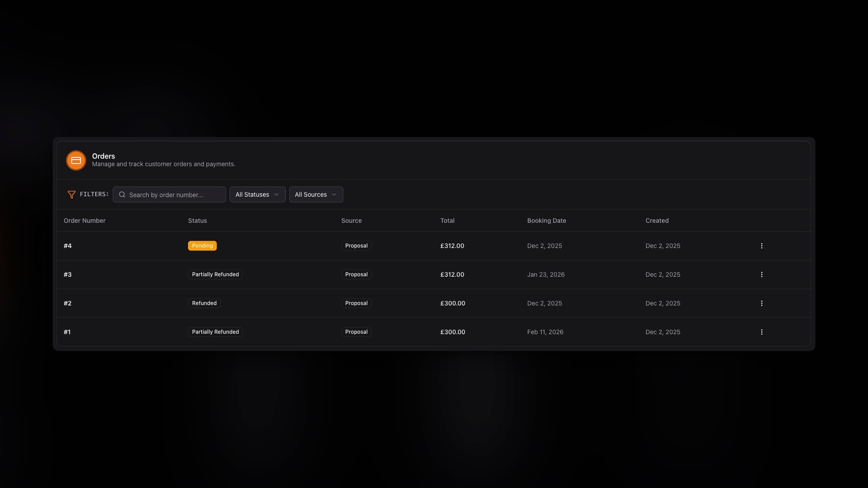Expand the All Sources dropdown
The width and height of the screenshot is (868, 488).
pyautogui.click(x=316, y=194)
